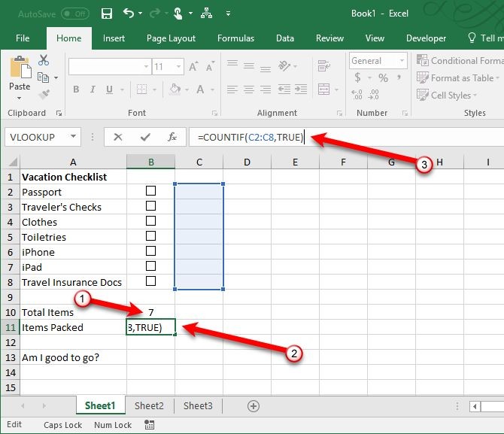This screenshot has height=434, width=504.
Task: Click the Copy icon
Action: point(43,77)
